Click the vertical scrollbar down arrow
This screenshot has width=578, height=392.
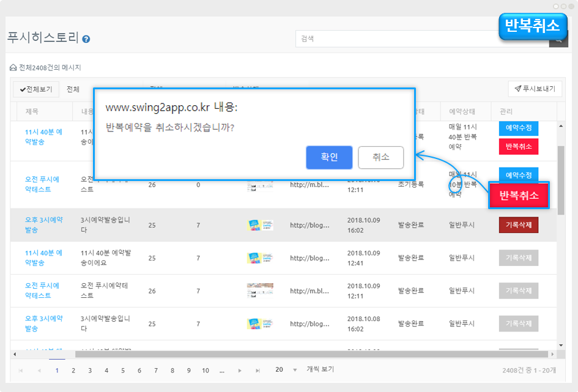[x=561, y=345]
